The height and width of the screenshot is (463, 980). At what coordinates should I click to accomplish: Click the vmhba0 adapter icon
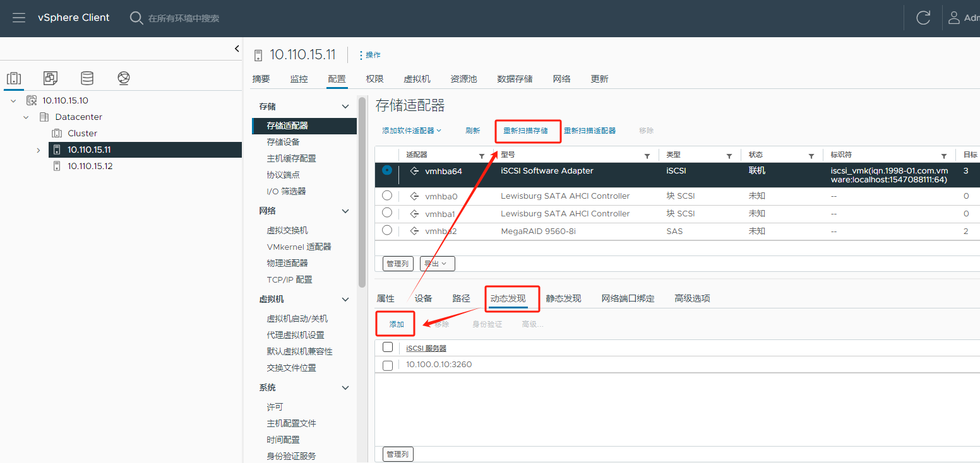(415, 196)
